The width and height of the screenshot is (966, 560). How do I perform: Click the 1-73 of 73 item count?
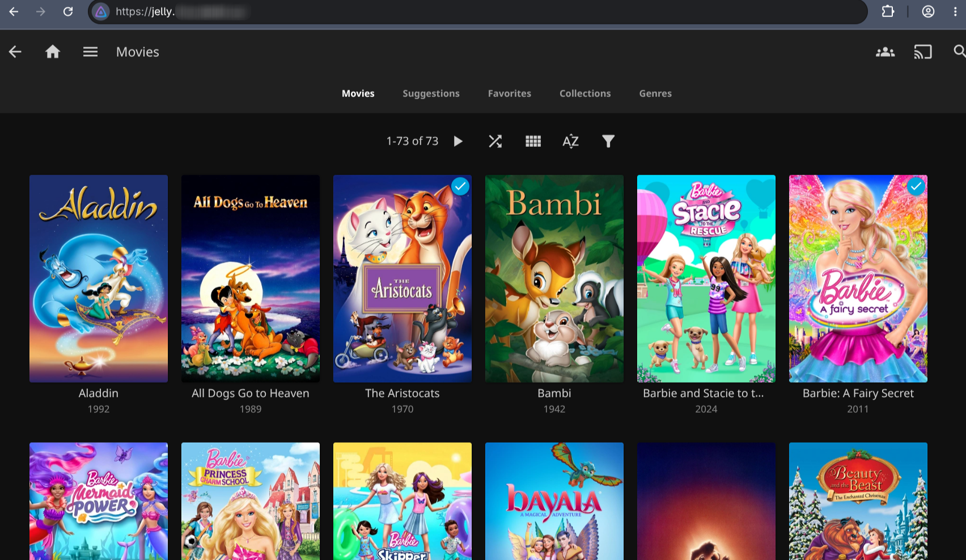point(413,141)
